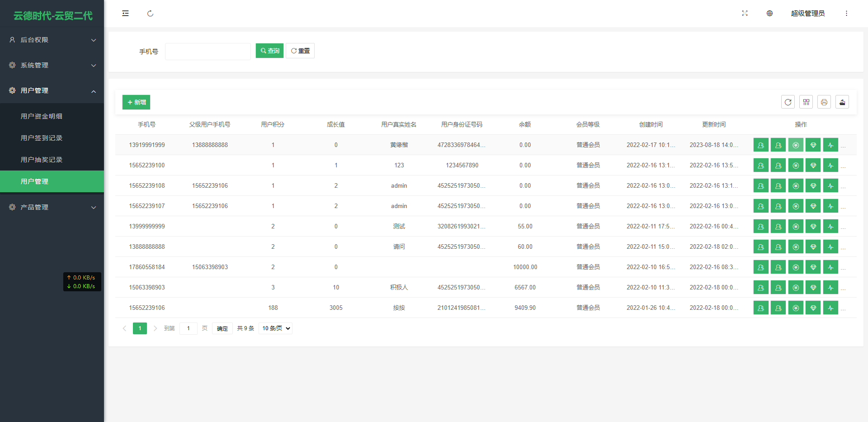Refresh the table using toolbar reload icon
Image resolution: width=868 pixels, height=422 pixels.
click(788, 102)
